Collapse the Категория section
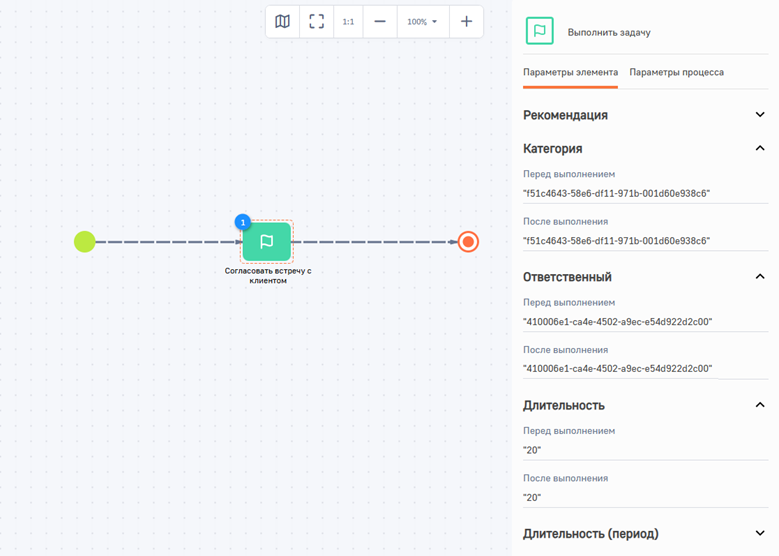 (760, 148)
